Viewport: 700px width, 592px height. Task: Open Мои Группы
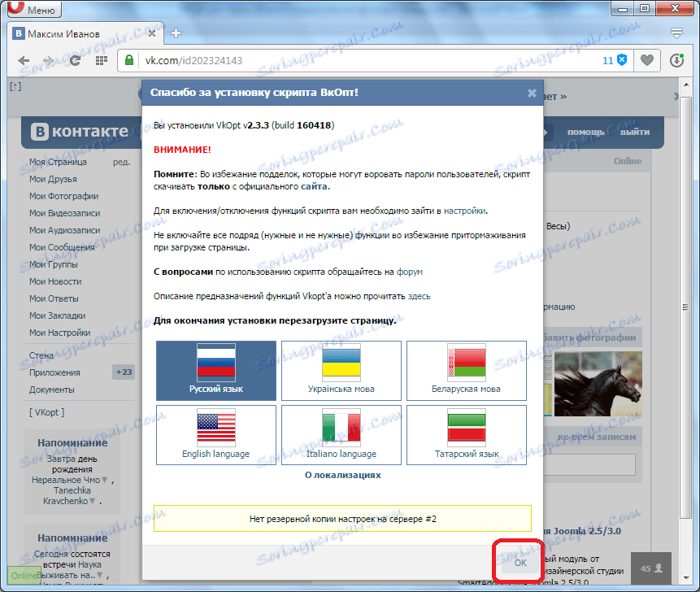point(54,264)
